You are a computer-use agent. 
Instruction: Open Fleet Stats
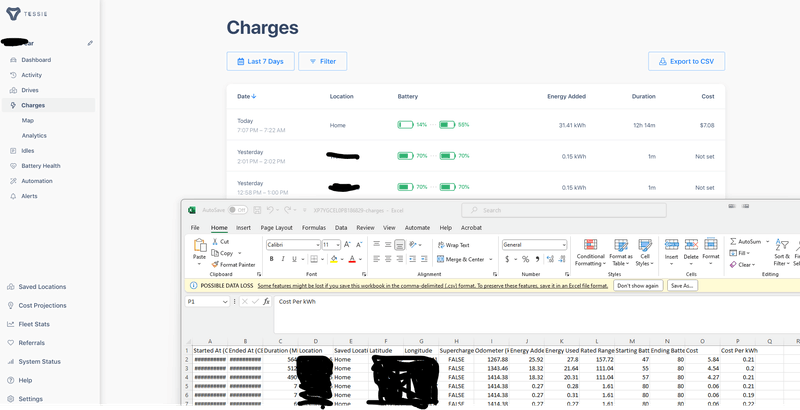pos(34,324)
